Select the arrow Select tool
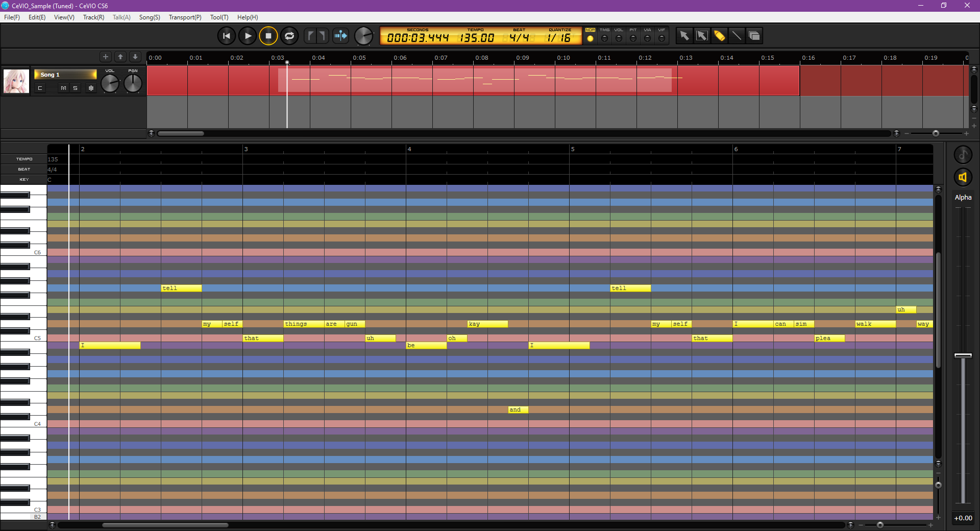This screenshot has width=980, height=531. point(684,36)
